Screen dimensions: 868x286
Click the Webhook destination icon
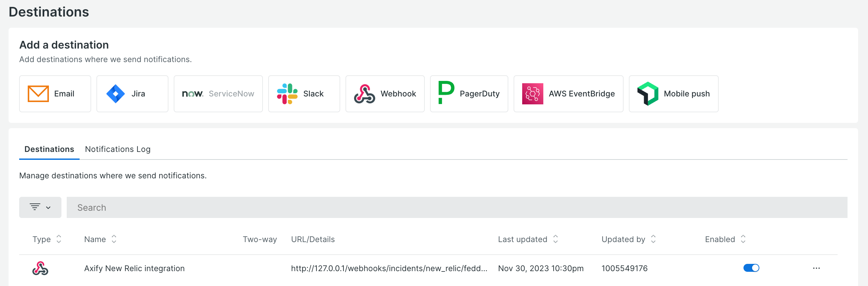(364, 94)
